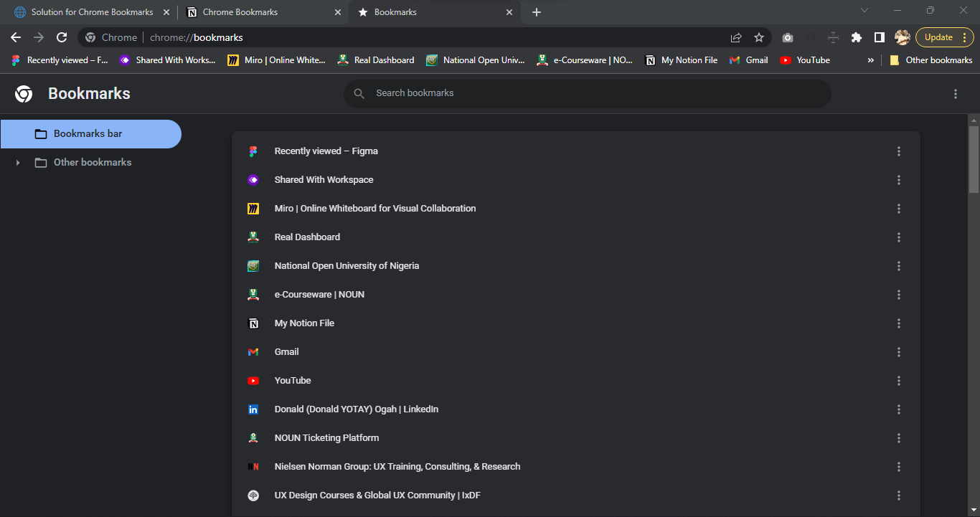Viewport: 980px width, 517px height.
Task: Open more actions for NOUN Ticketing Platform
Action: coord(899,438)
